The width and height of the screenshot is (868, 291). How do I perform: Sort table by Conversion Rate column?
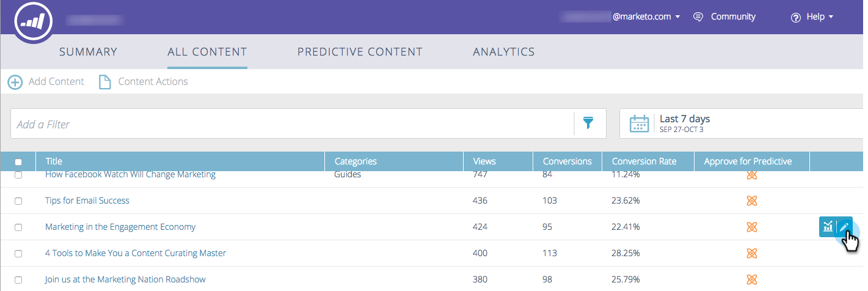click(x=644, y=161)
